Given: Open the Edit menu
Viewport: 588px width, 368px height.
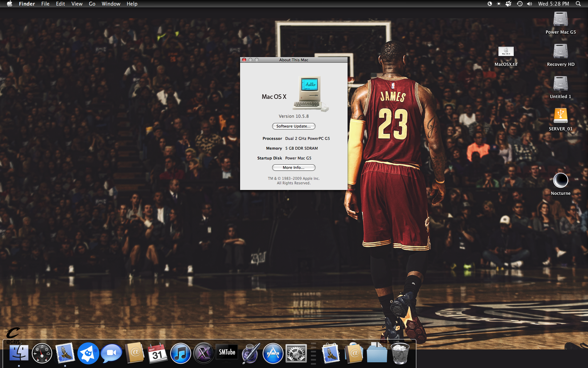Looking at the screenshot, I should coord(61,4).
